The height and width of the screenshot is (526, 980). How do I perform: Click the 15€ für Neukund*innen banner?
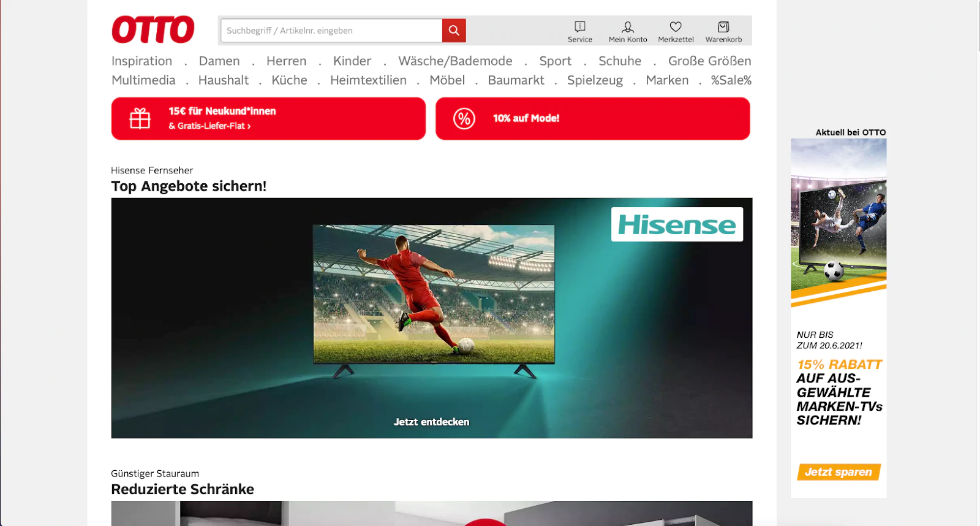[x=268, y=118]
